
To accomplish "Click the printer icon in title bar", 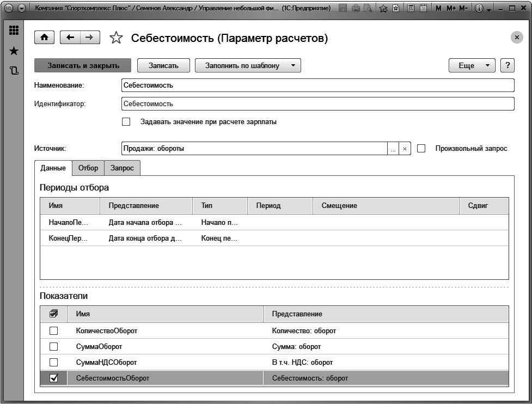I will [356, 8].
